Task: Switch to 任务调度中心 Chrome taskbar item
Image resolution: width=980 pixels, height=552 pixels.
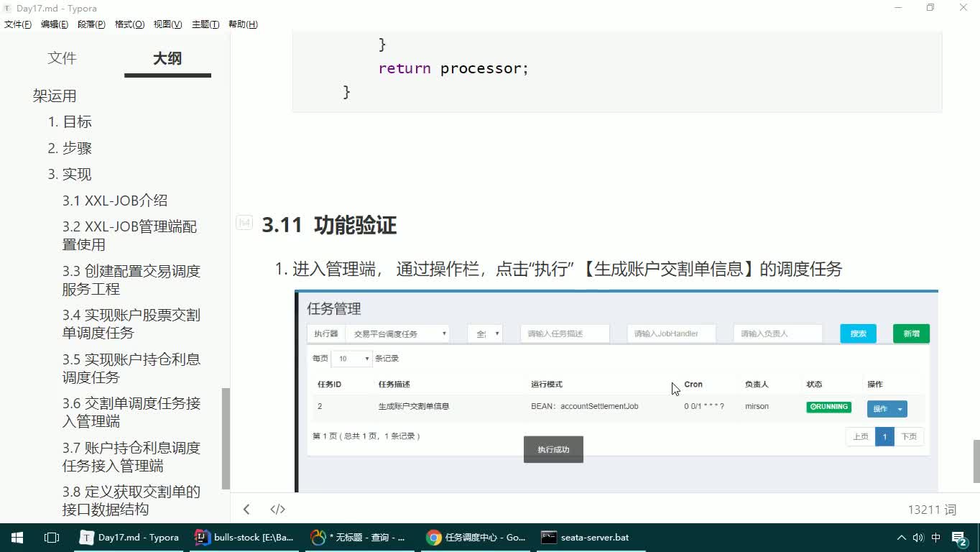Action: (x=476, y=538)
